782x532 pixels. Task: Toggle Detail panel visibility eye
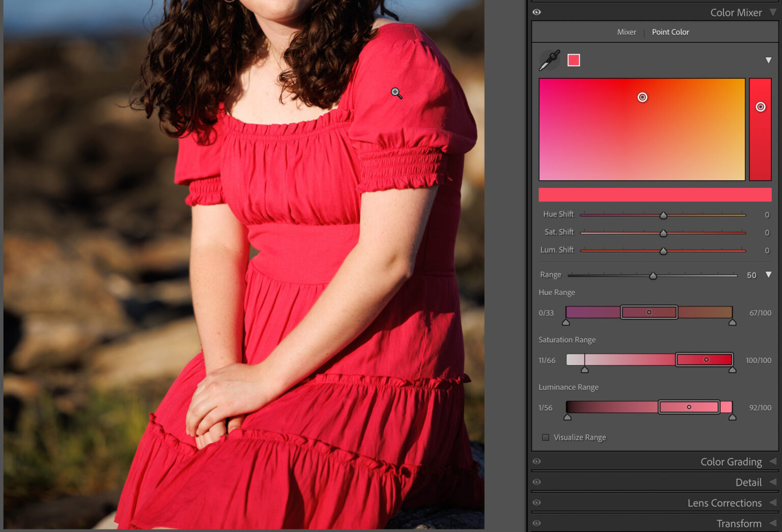coord(537,482)
